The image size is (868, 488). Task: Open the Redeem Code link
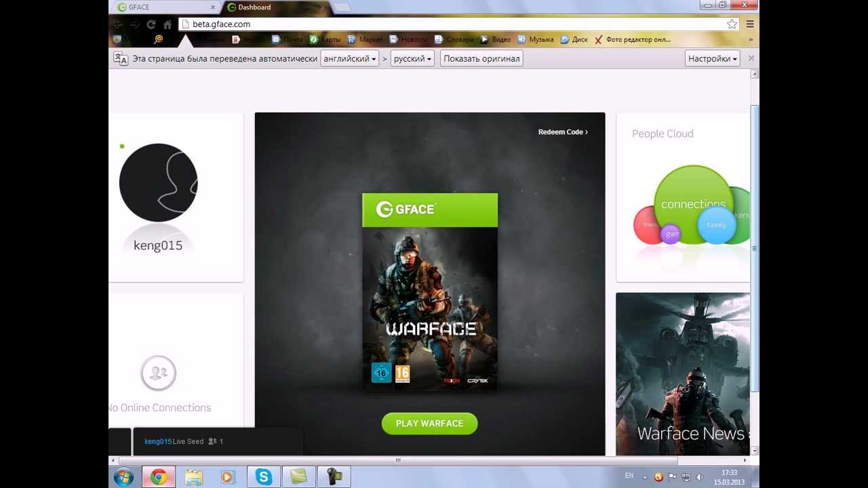point(563,132)
